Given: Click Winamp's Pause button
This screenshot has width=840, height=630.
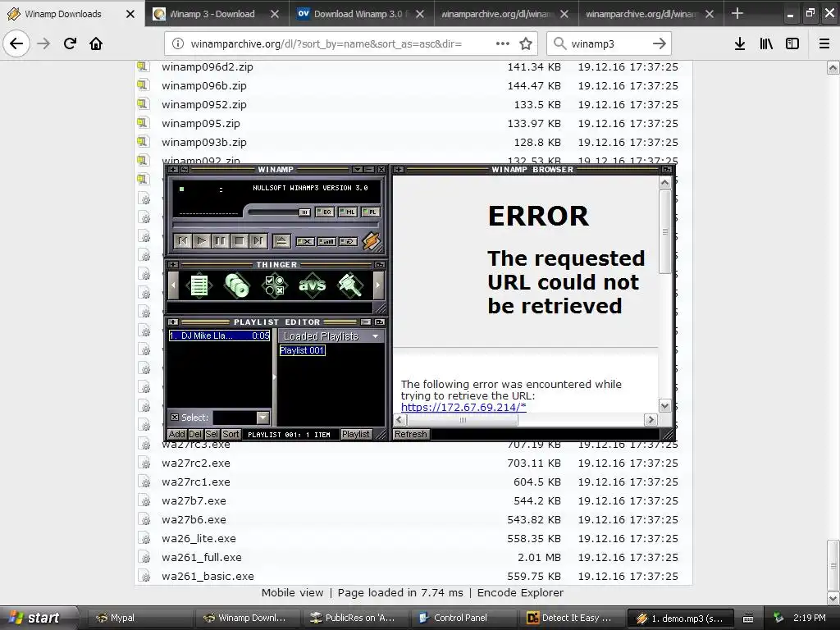Looking at the screenshot, I should [220, 241].
